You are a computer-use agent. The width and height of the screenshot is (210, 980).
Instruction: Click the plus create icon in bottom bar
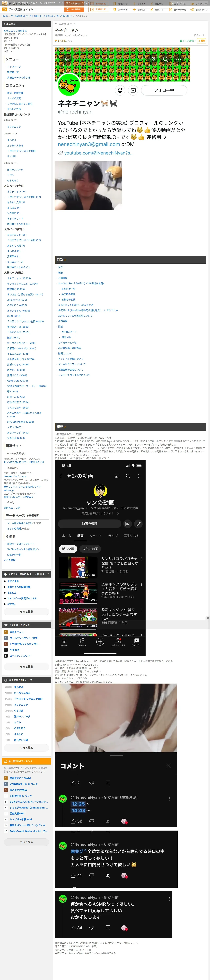pyautogui.click(x=100, y=642)
